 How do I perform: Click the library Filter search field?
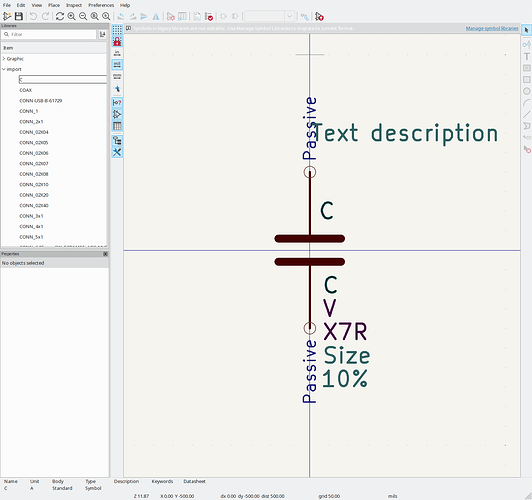coord(50,34)
